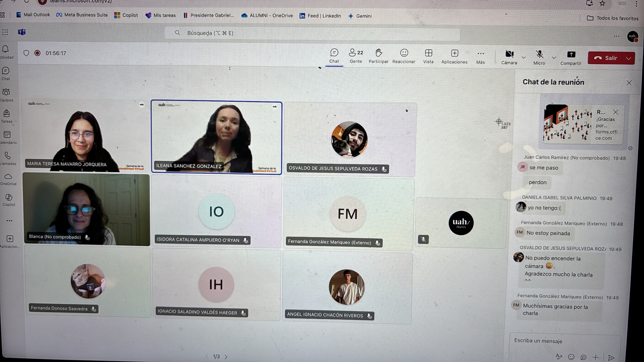Select Osvaldo de Jesus Sepulveda Rozas avatar
Viewport: 644px width, 362px height.
[349, 139]
